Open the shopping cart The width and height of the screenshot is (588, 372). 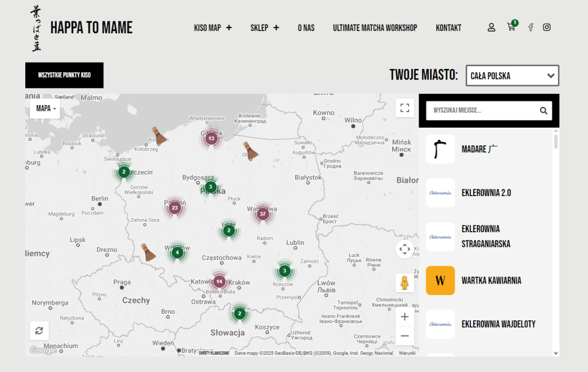(x=512, y=26)
